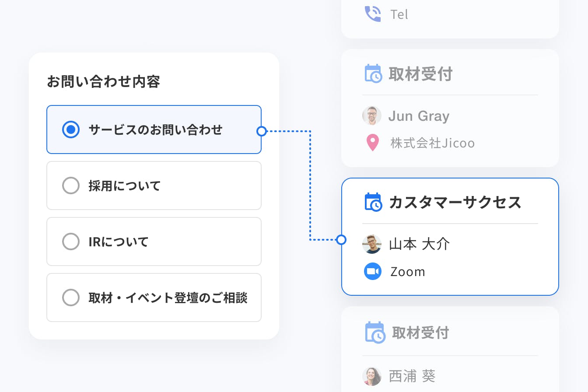Click calendar icon in Jun Gray's 取材受付 card
Viewport: 588px width, 392px height.
click(x=373, y=73)
